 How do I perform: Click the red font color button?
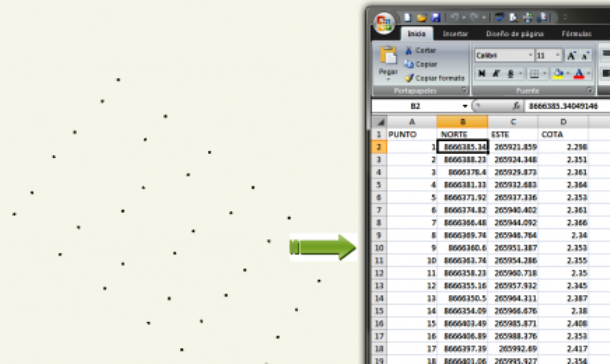578,74
